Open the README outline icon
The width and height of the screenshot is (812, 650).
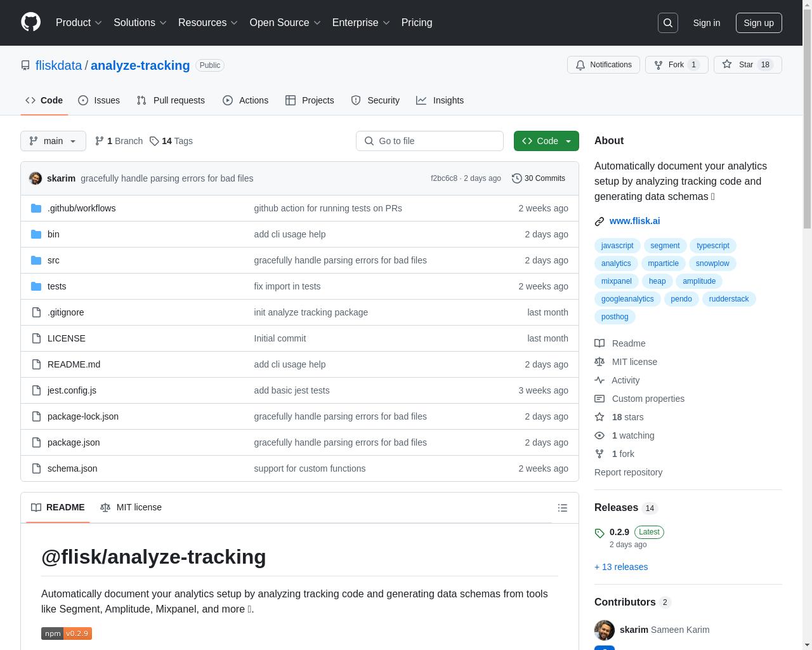coord(562,508)
